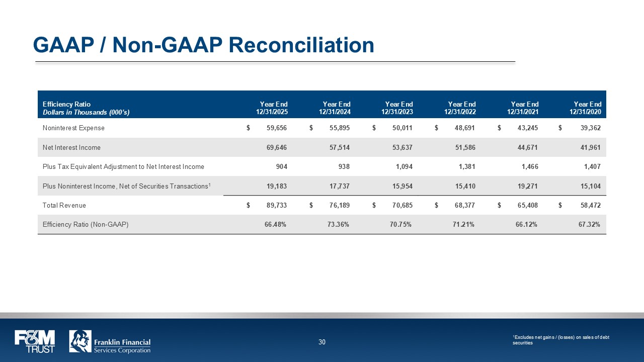Click the Net Interest Income row label
Screen dimensions: 644x362
71,147
